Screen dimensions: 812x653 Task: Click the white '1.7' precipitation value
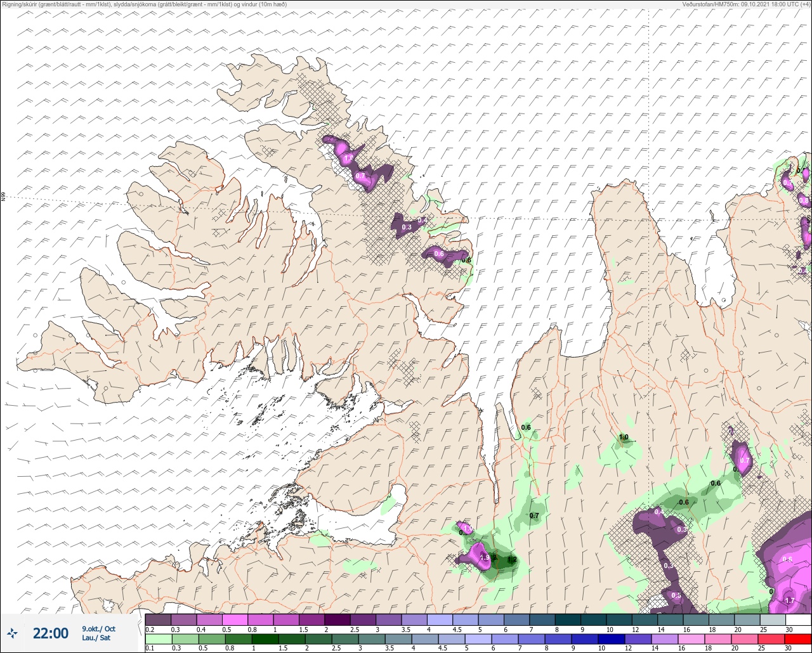pyautogui.click(x=790, y=600)
